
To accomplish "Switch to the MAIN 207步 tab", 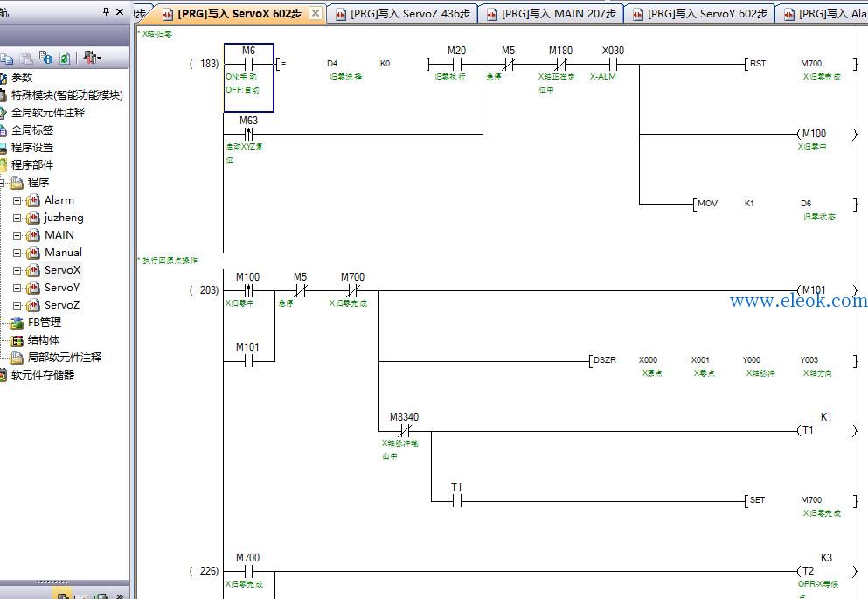I will coord(552,14).
